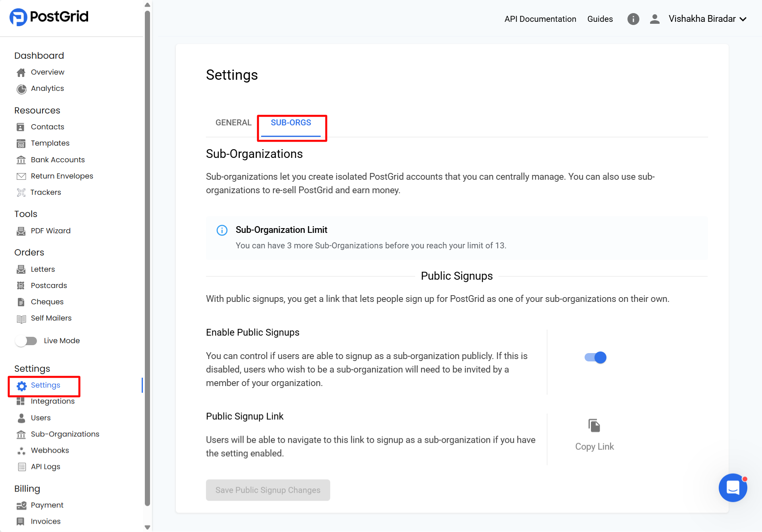The width and height of the screenshot is (762, 532).
Task: Open API Logs page
Action: (x=46, y=467)
